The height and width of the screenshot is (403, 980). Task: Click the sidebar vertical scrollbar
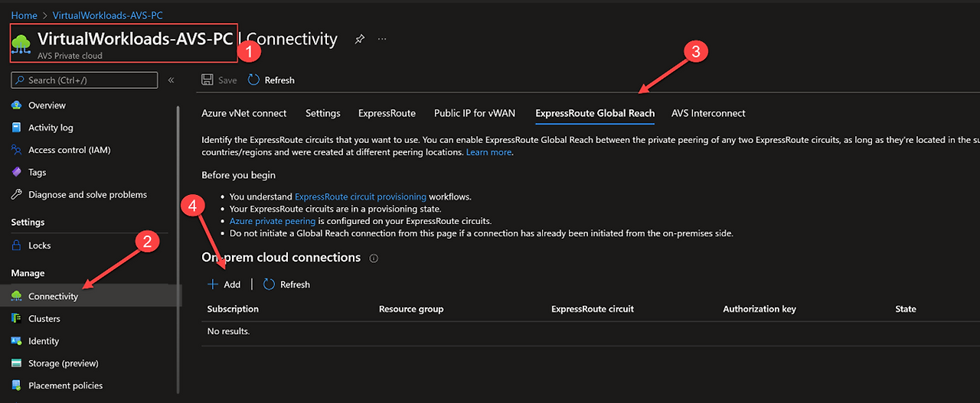(x=178, y=249)
